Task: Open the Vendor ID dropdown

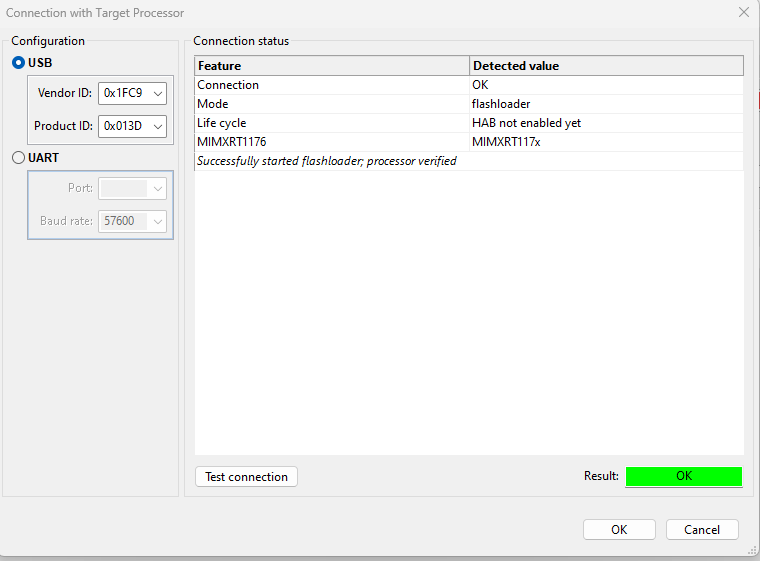Action: [158, 94]
